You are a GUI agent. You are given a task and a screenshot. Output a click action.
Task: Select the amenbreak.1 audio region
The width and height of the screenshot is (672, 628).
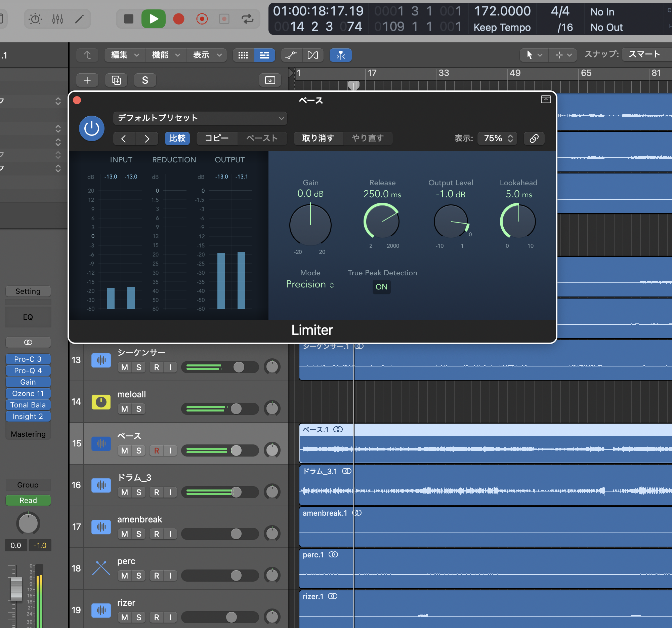click(x=486, y=527)
